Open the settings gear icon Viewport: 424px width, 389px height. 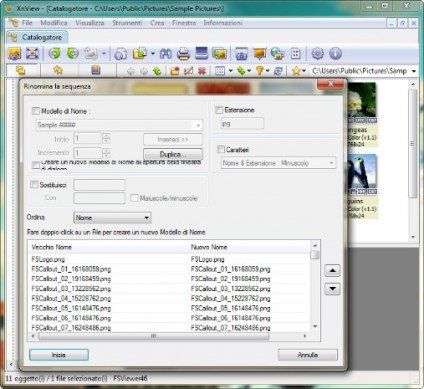click(x=317, y=53)
